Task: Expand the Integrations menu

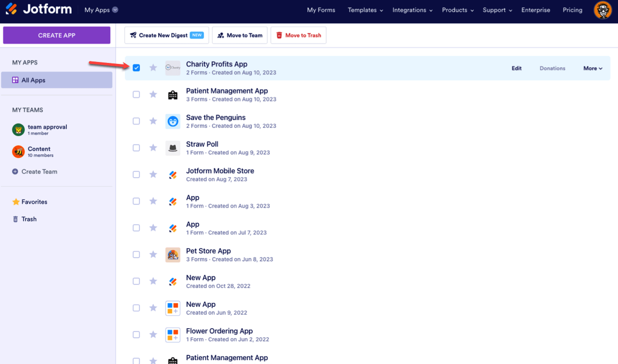Action: click(412, 10)
